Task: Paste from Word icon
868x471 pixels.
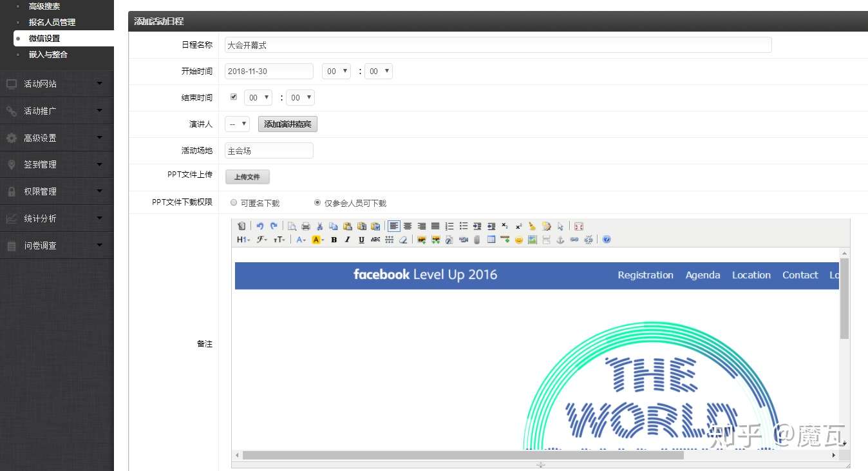Action: click(375, 226)
